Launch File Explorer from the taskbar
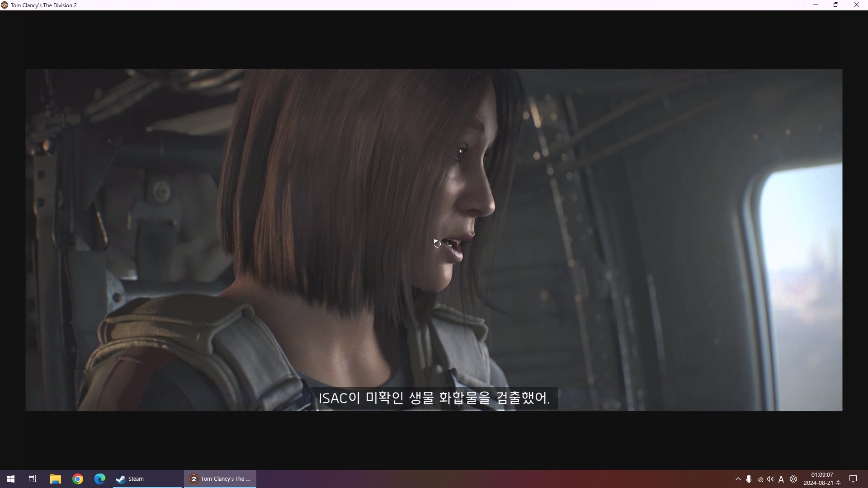Screen dimensions: 868x488 tap(55, 479)
